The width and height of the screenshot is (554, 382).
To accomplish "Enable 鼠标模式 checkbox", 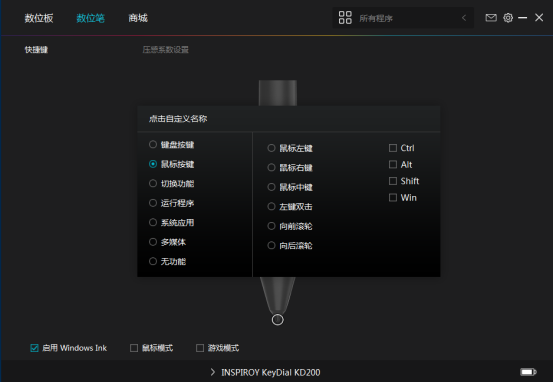I will click(x=134, y=348).
